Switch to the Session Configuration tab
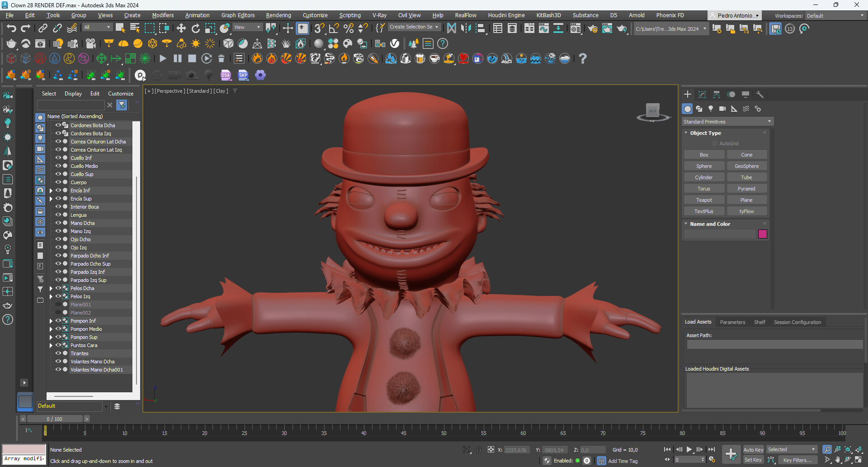 [797, 322]
